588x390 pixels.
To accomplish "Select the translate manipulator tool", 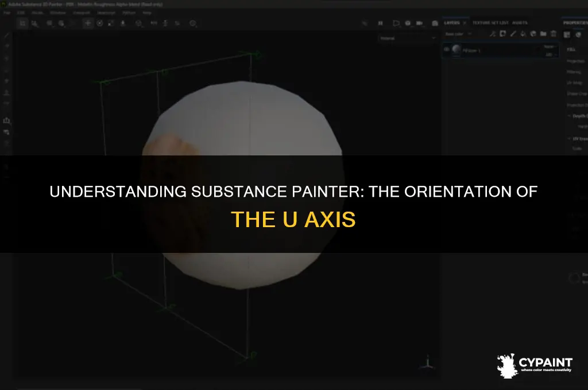I will click(x=88, y=23).
